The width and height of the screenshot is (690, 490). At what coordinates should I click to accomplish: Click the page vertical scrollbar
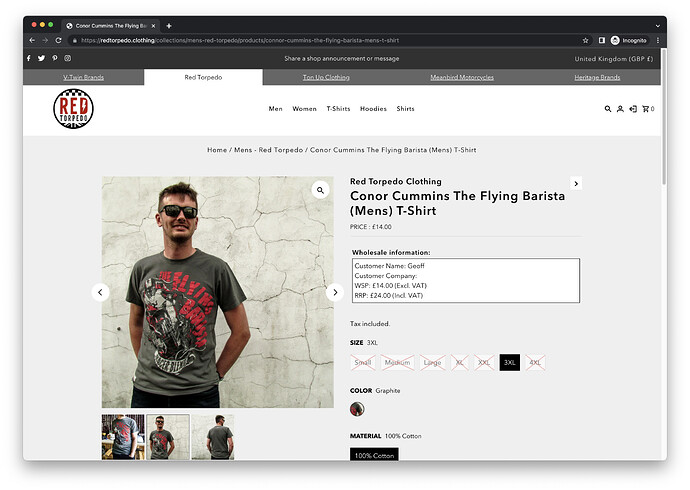click(x=664, y=117)
